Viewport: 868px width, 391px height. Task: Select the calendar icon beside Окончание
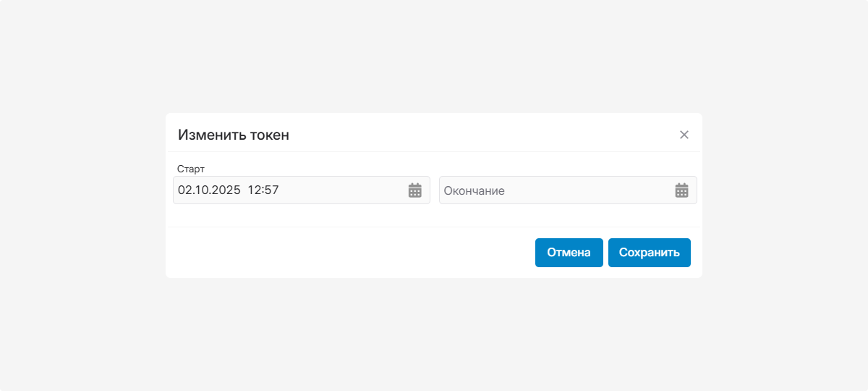coord(681,190)
